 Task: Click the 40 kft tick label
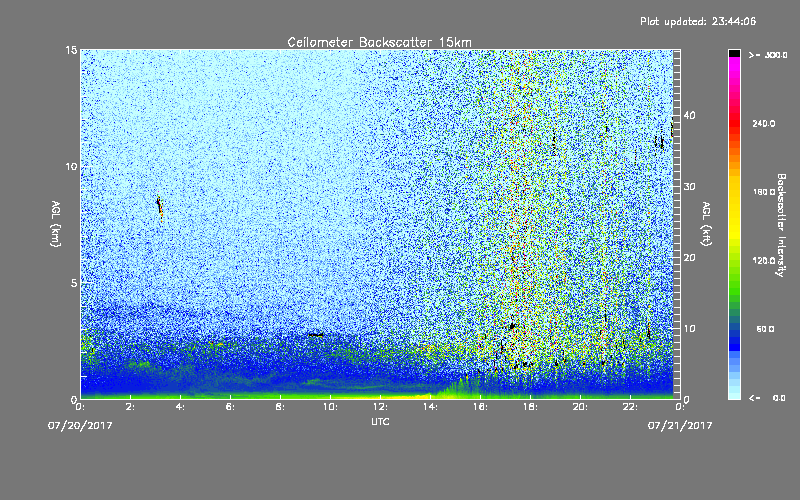tap(689, 115)
